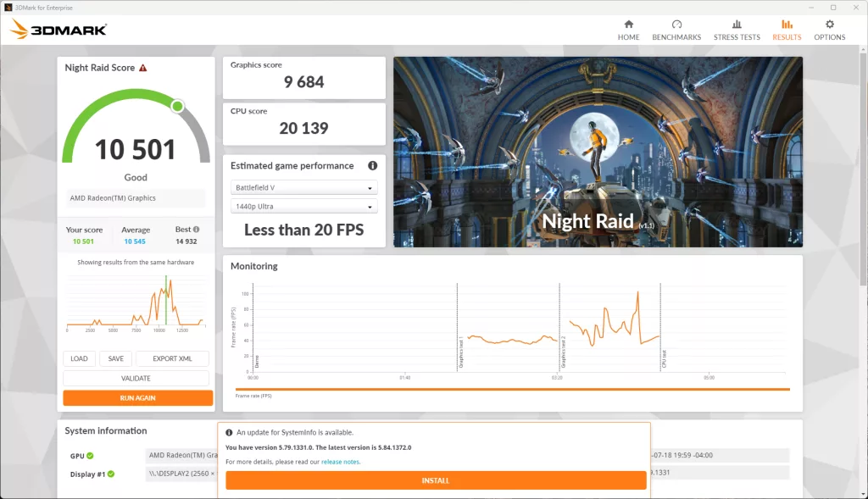
Task: Click the Monitoring heading
Action: (254, 266)
